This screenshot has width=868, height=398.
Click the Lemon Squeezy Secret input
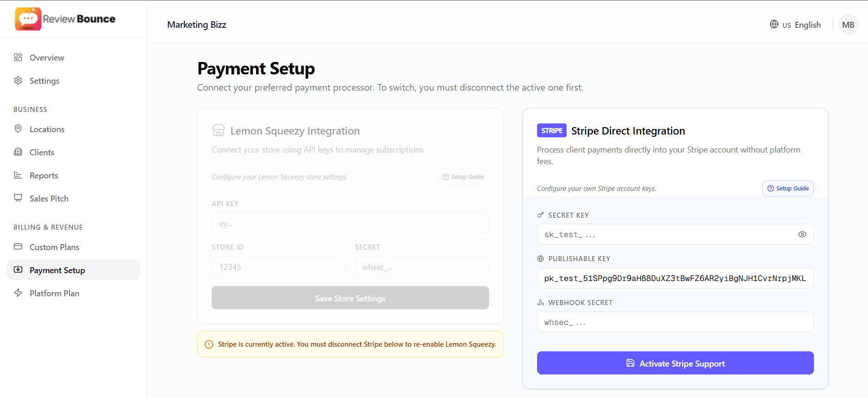(422, 267)
